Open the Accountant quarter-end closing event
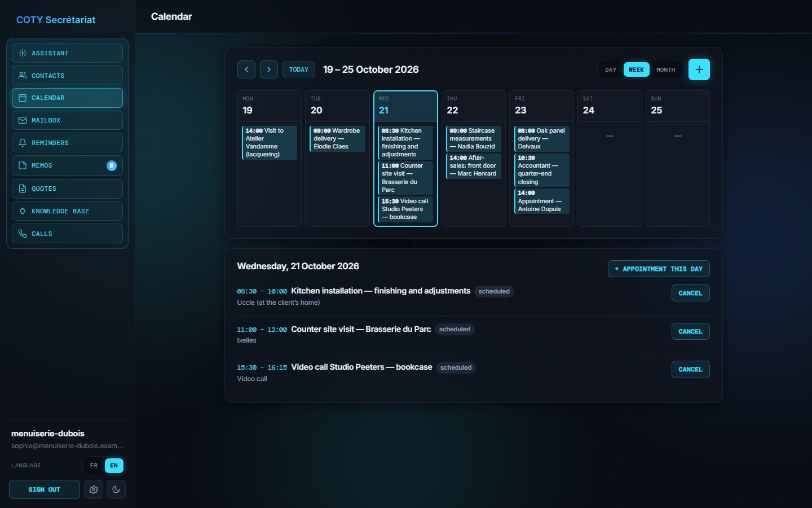The height and width of the screenshot is (508, 812). click(542, 170)
